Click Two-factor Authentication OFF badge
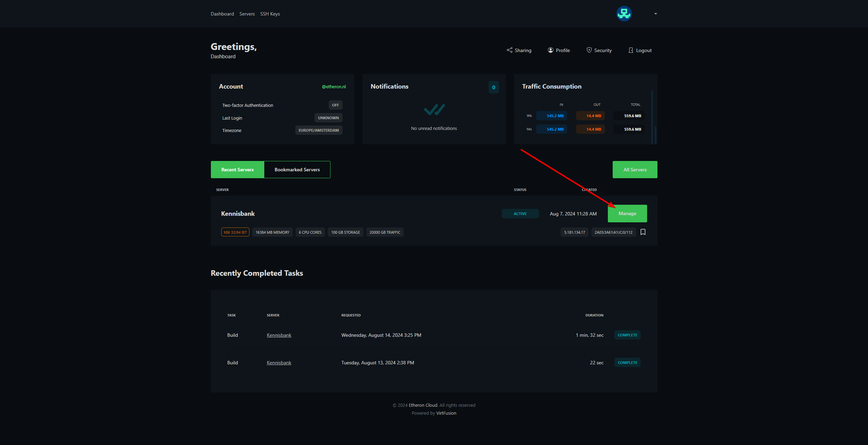 [x=335, y=105]
